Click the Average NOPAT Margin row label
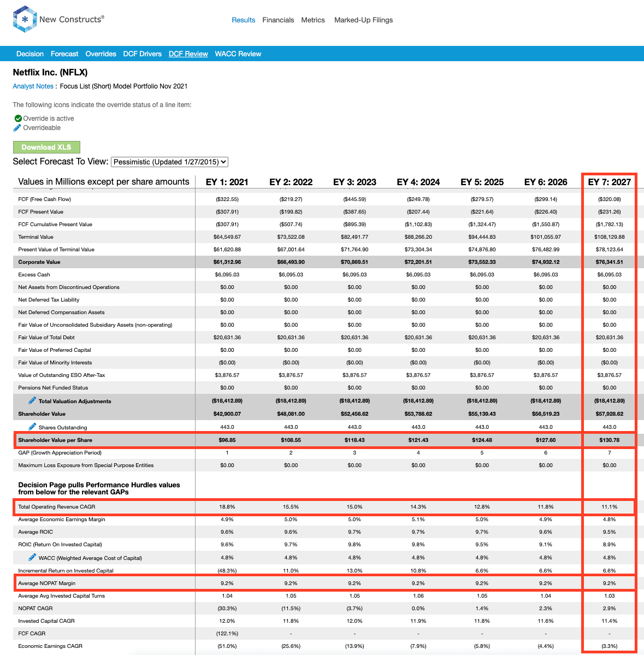The image size is (644, 655). pyautogui.click(x=47, y=583)
